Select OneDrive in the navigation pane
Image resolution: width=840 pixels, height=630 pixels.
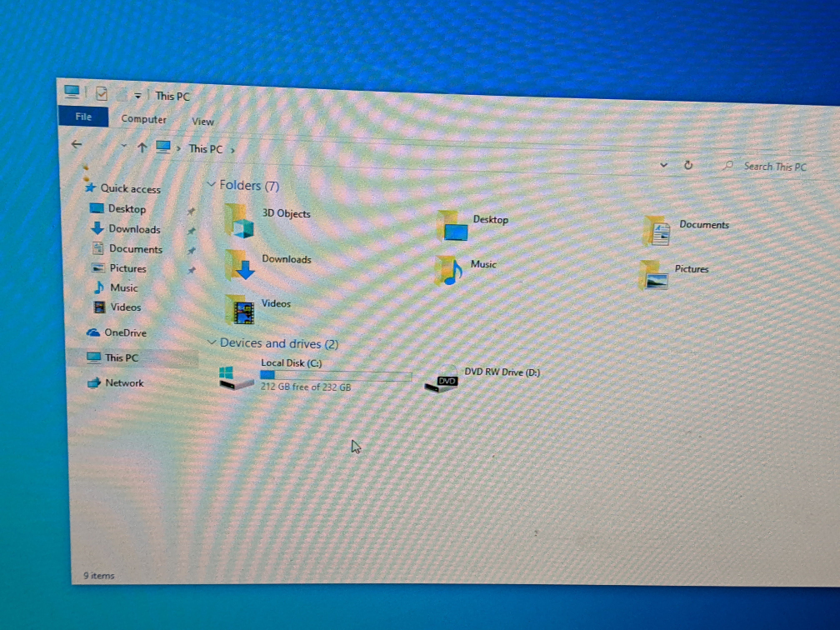tap(125, 332)
